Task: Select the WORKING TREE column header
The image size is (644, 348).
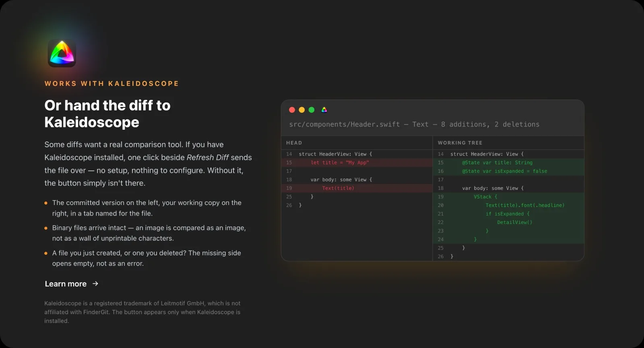Action: [x=460, y=143]
